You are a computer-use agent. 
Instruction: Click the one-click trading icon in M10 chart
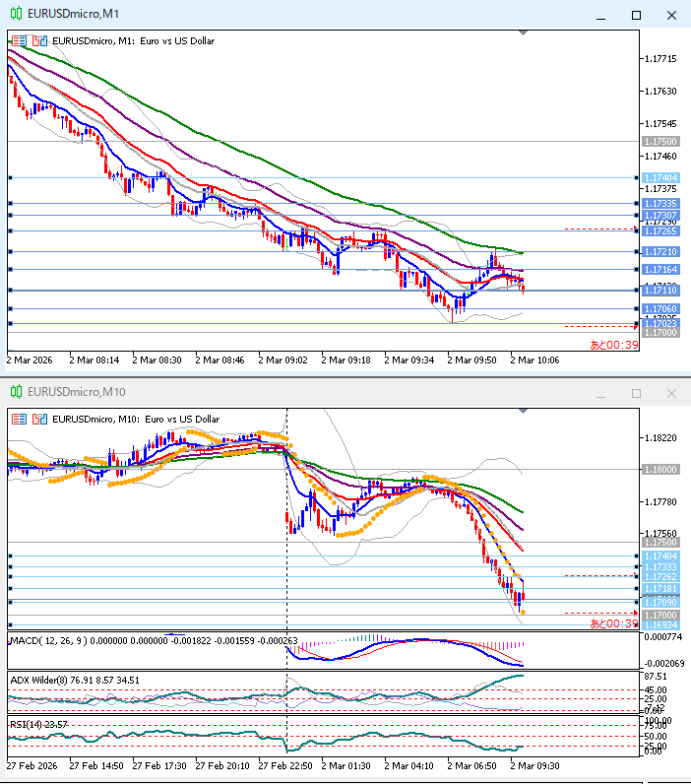[x=39, y=419]
